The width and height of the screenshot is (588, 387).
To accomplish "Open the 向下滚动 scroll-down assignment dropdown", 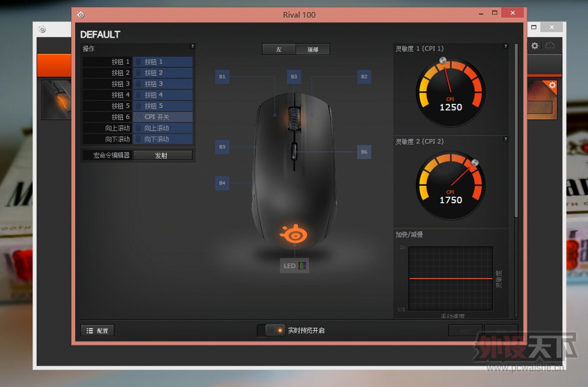I will tap(163, 139).
